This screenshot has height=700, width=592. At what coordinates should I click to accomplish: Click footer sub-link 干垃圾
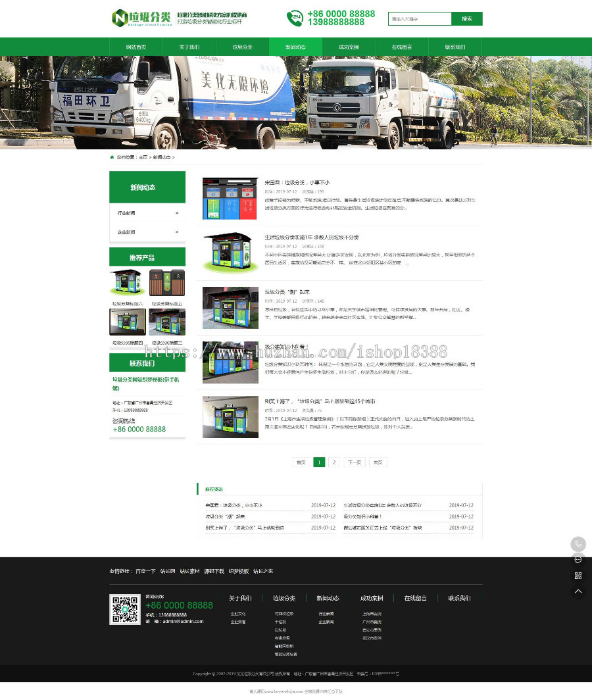(x=280, y=622)
